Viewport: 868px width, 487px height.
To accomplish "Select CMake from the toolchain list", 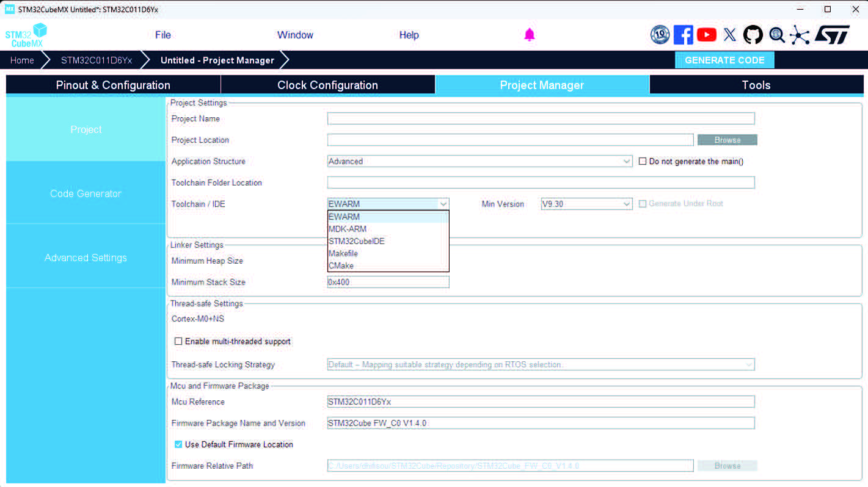I will click(x=388, y=265).
